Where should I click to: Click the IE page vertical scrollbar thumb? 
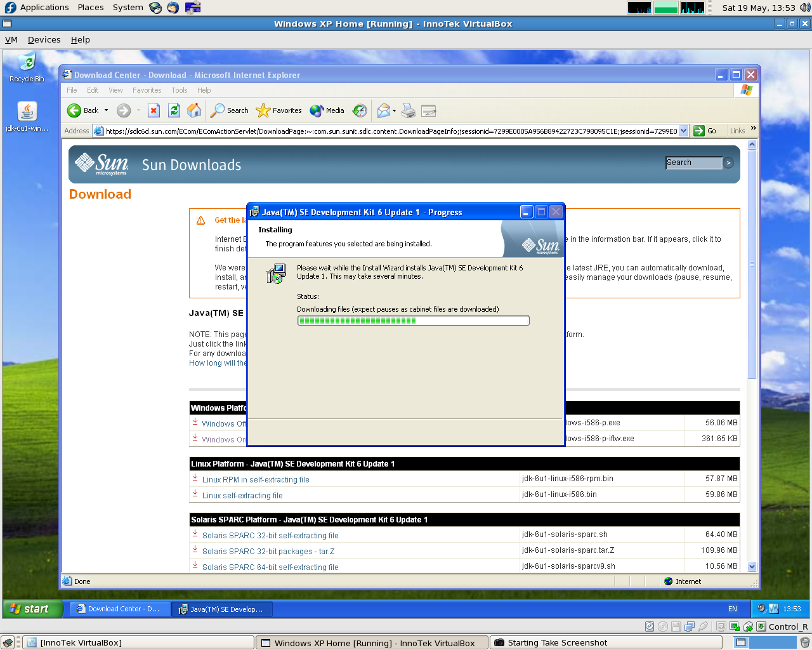pyautogui.click(x=752, y=264)
